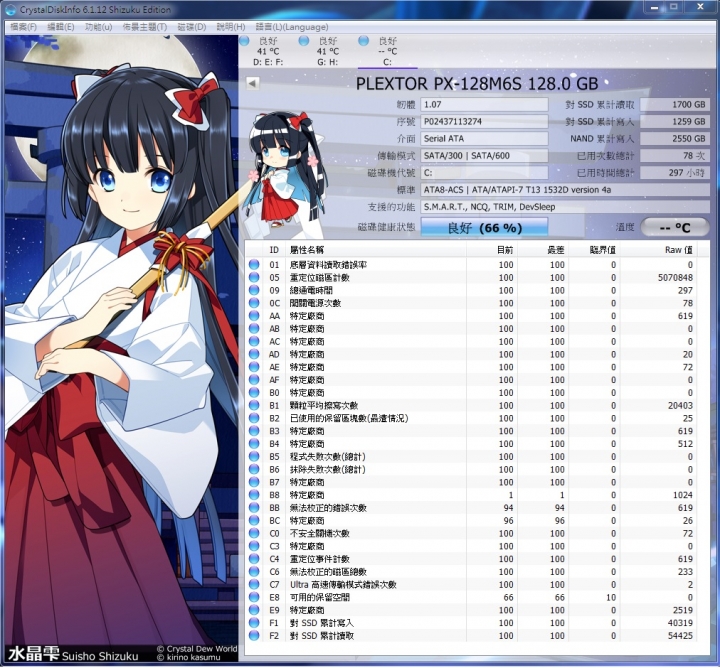Image resolution: width=720 pixels, height=668 pixels.
Task: Click the NAND writes value 2550 GB
Action: click(675, 139)
